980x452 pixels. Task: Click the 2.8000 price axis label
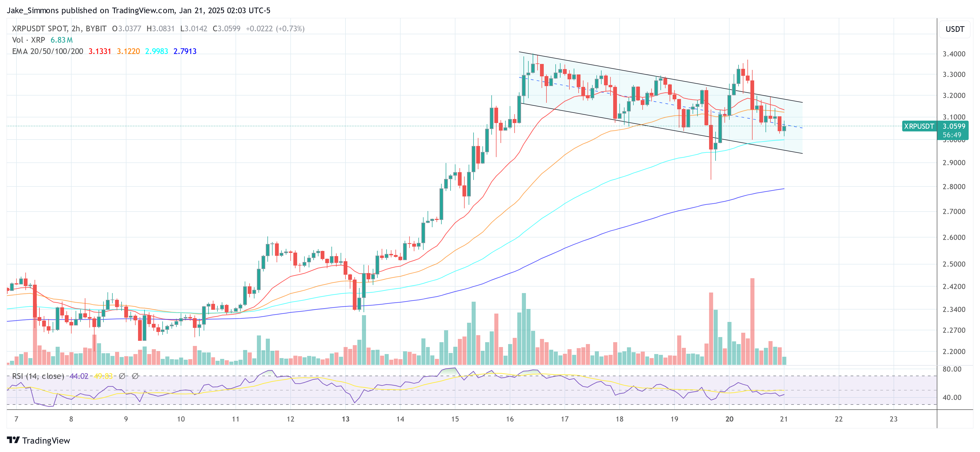pos(954,187)
